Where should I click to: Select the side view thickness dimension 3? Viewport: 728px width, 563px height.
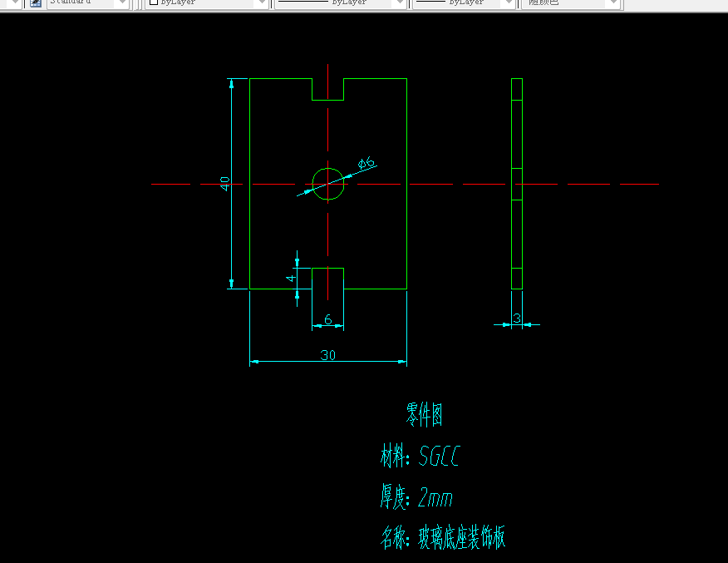point(517,319)
